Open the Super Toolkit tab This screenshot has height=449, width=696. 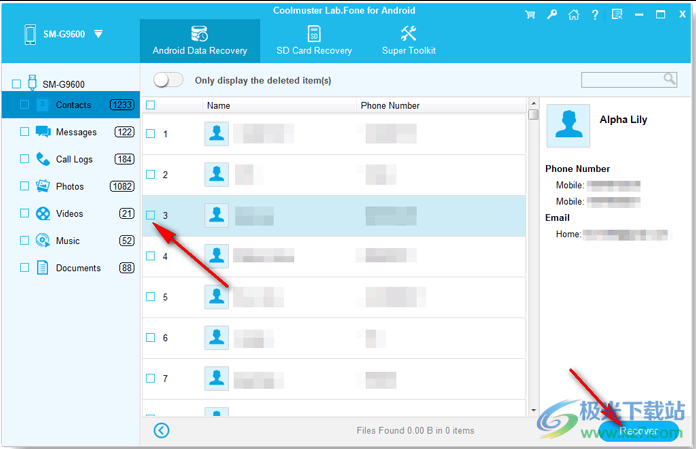point(408,41)
